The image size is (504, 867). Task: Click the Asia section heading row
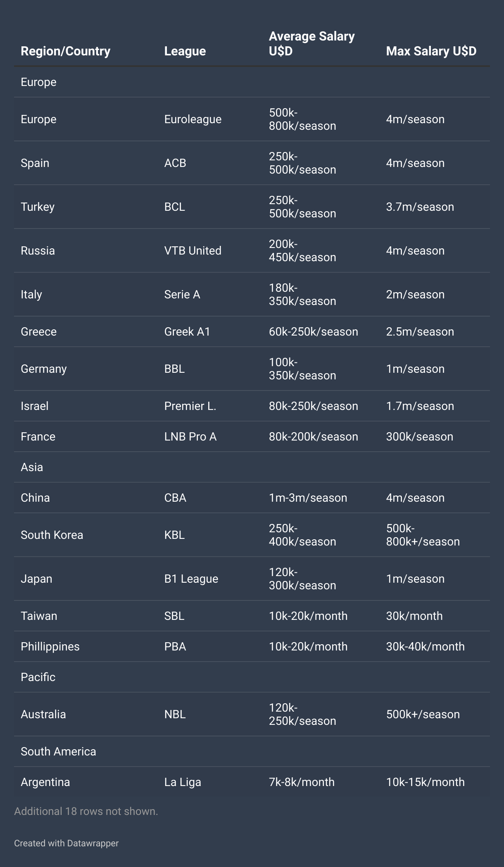coord(32,467)
